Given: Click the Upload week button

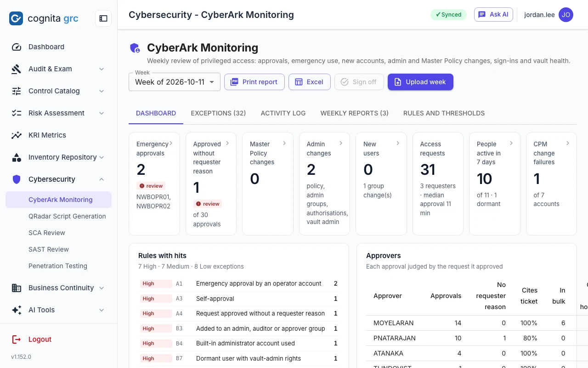Looking at the screenshot, I should tap(420, 82).
